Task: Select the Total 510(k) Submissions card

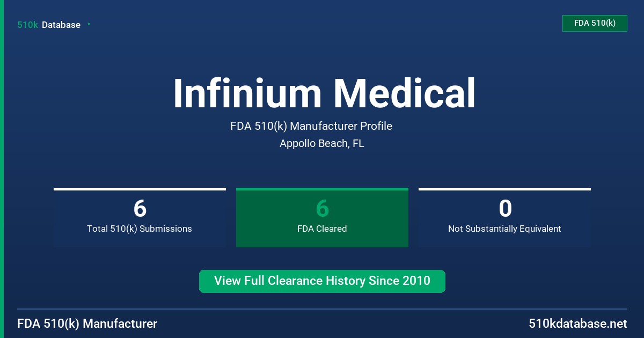Action: coord(140,217)
